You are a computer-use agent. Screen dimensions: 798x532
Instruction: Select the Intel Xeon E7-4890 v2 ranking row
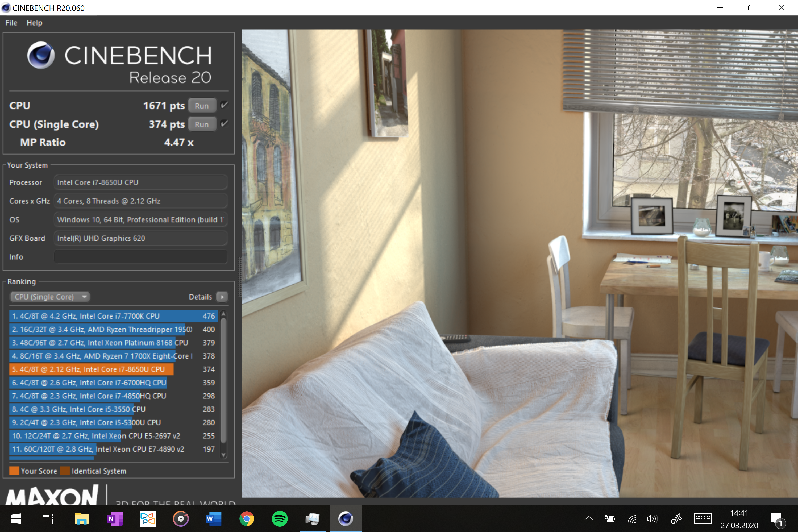tap(114, 449)
